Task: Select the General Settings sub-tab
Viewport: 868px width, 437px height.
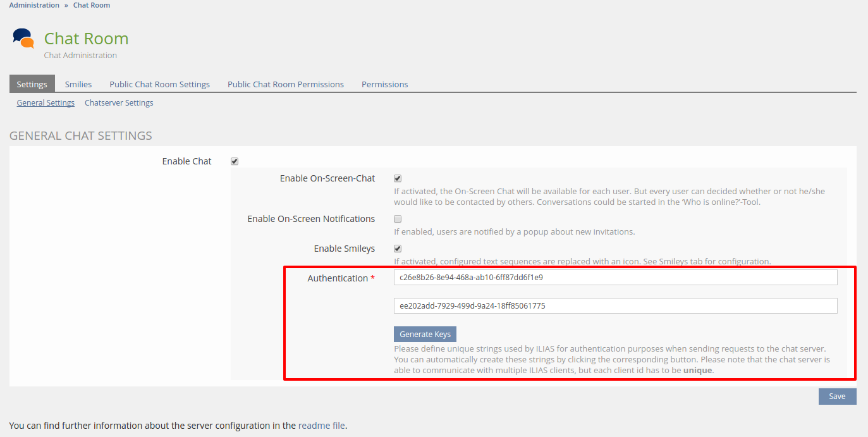Action: 46,102
